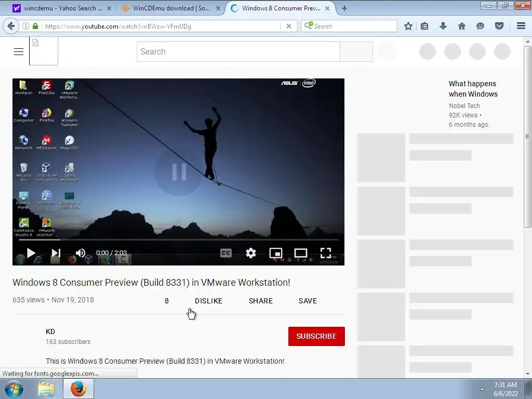Click '163 subscribers' text
Viewport: 532px width, 399px height.
68,342
